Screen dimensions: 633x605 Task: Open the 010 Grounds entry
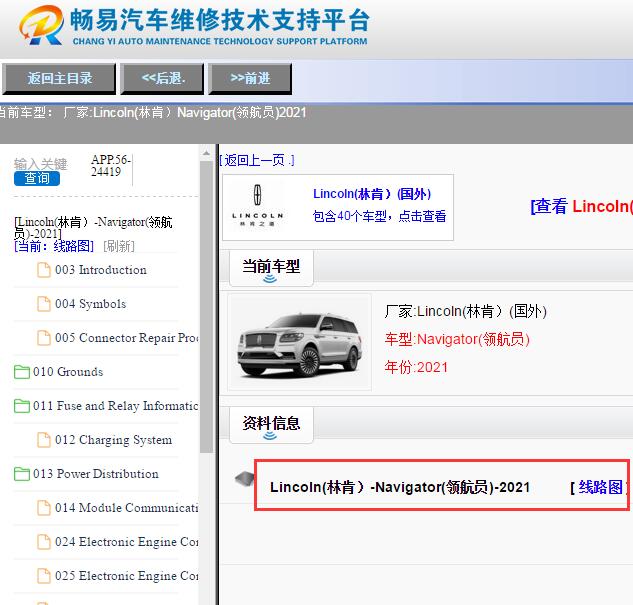click(68, 371)
